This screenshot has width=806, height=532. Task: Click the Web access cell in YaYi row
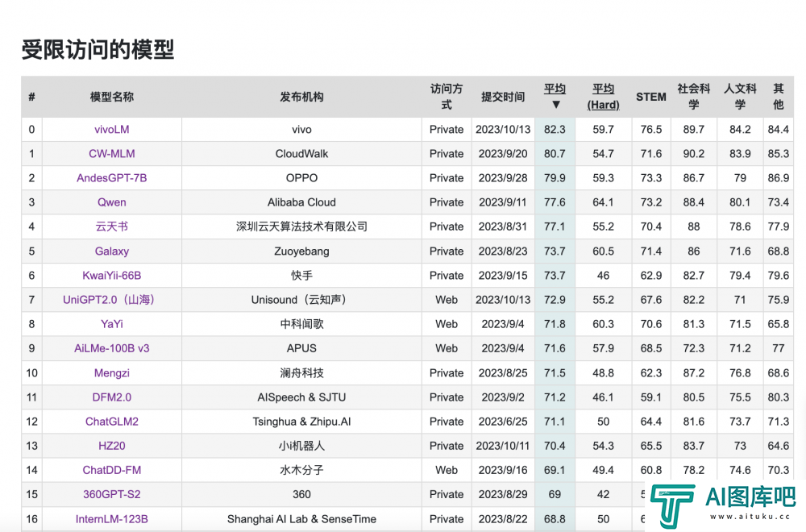(447, 324)
